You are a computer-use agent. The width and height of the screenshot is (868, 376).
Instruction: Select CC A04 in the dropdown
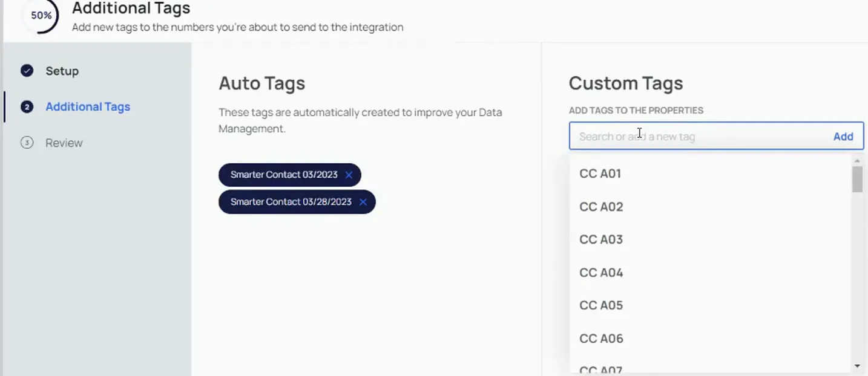click(711, 273)
